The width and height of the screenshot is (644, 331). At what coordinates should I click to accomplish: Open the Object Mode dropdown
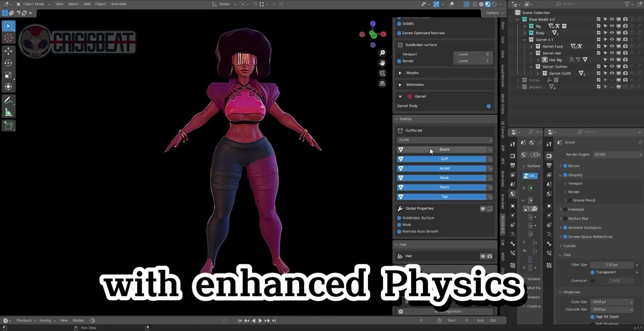(33, 4)
